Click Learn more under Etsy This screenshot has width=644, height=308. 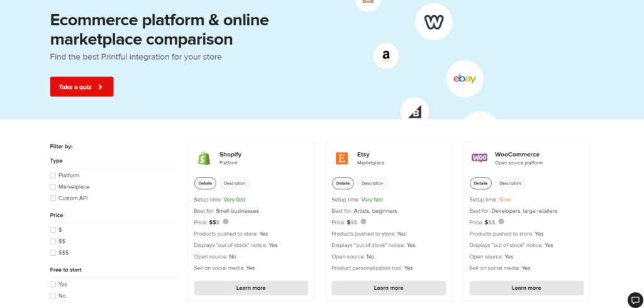(389, 288)
